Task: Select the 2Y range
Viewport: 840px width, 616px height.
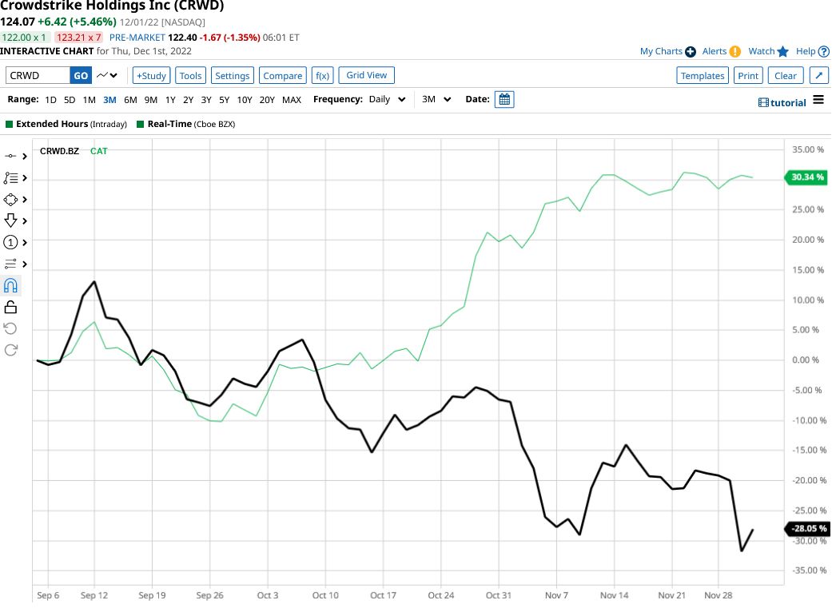Action: pyautogui.click(x=188, y=100)
